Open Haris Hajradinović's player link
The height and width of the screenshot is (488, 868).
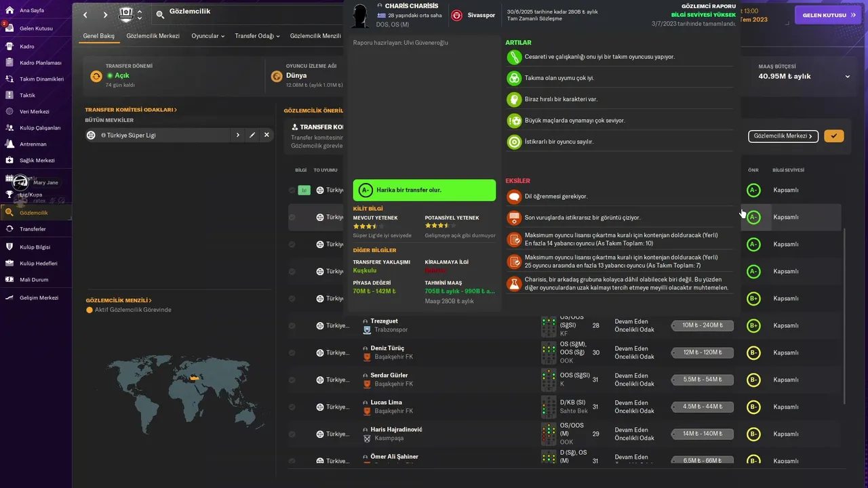(x=396, y=430)
